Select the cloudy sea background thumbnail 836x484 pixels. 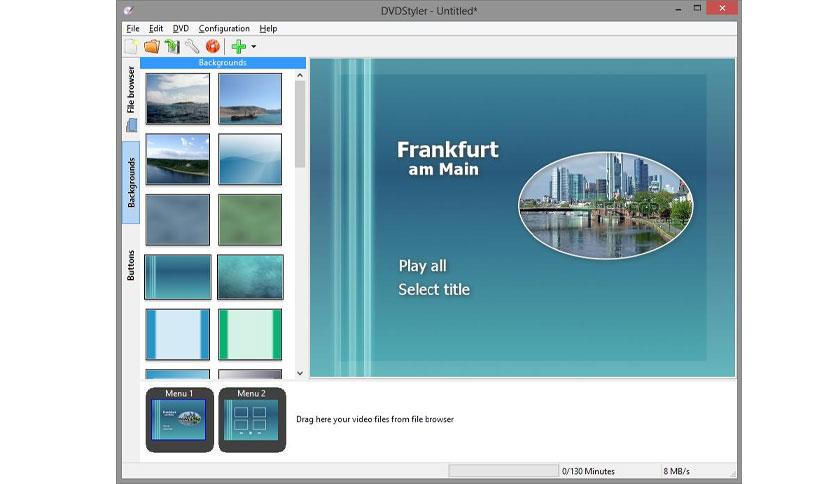[x=178, y=99]
